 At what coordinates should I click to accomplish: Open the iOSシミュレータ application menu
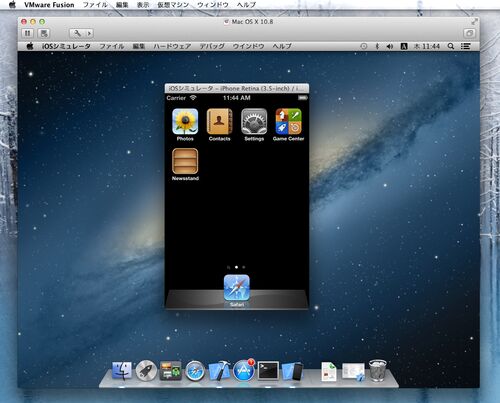coord(66,46)
